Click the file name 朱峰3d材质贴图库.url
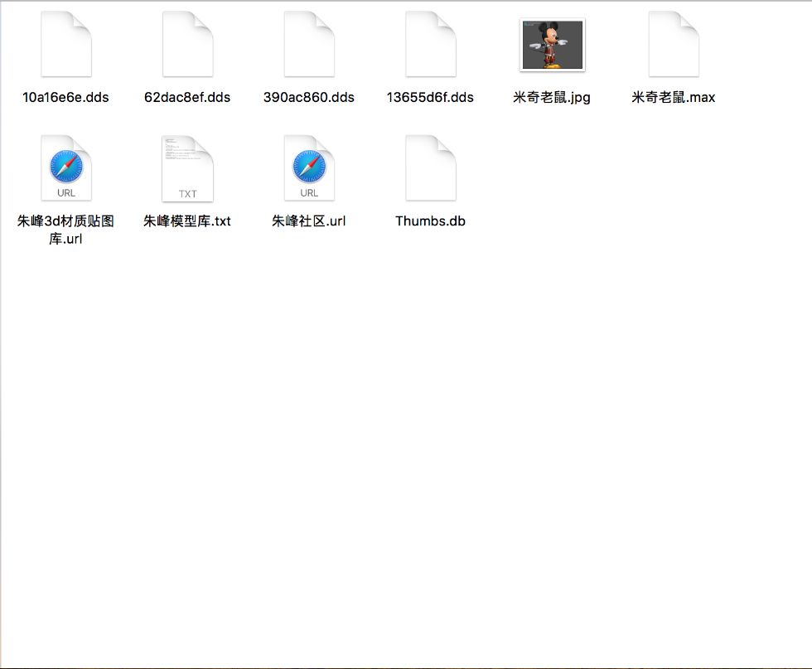This screenshot has height=669, width=812. coord(65,230)
